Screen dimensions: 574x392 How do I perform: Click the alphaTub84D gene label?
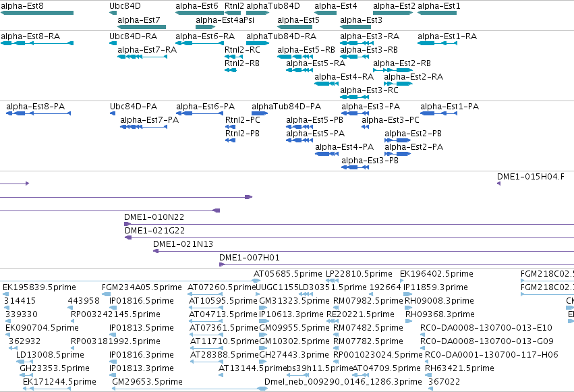(273, 6)
